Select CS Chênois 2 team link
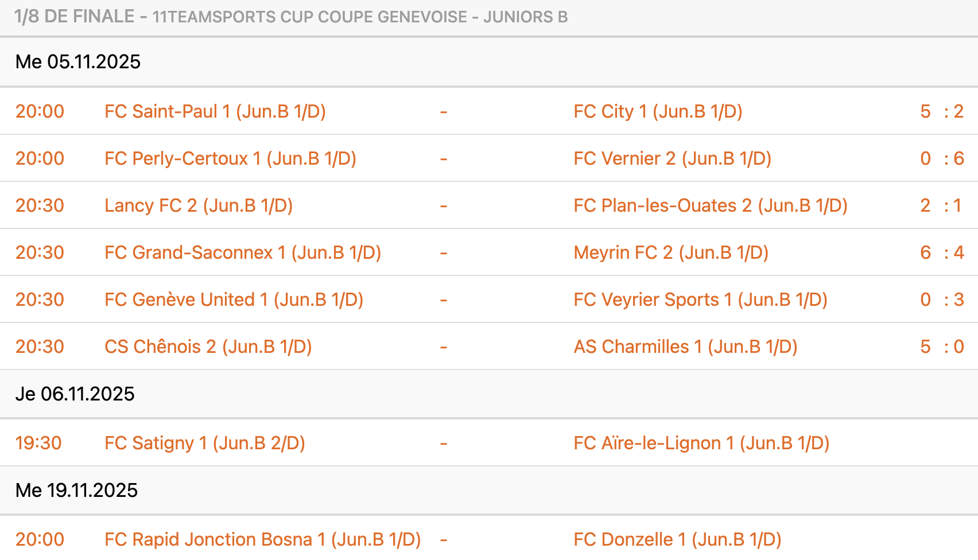The height and width of the screenshot is (560, 978). point(208,347)
